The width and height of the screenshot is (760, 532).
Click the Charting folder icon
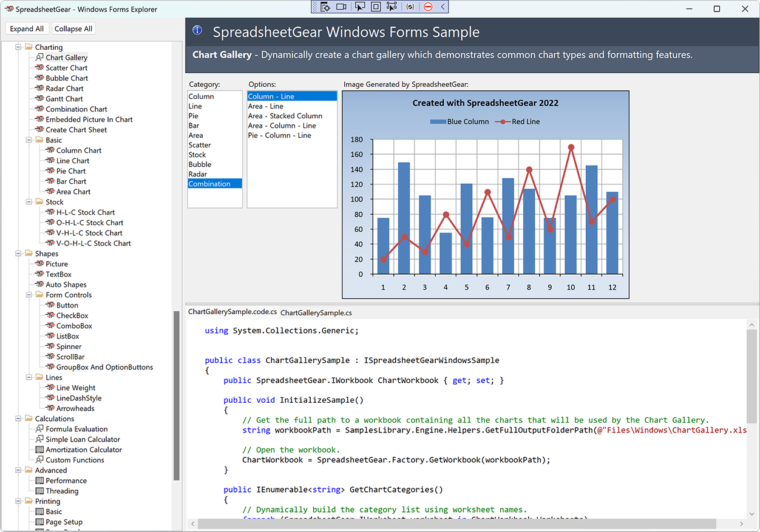pyautogui.click(x=29, y=47)
